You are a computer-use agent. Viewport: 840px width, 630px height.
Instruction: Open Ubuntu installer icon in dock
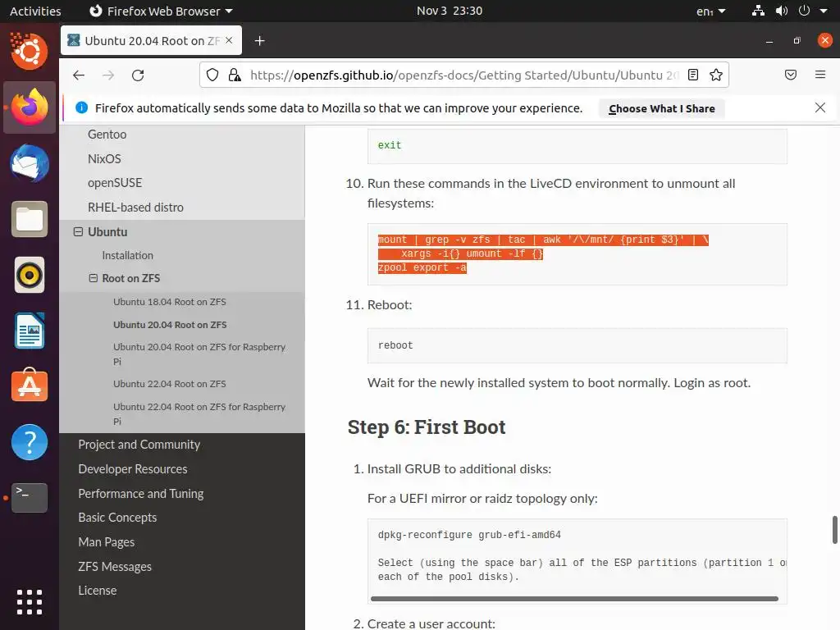click(x=30, y=51)
